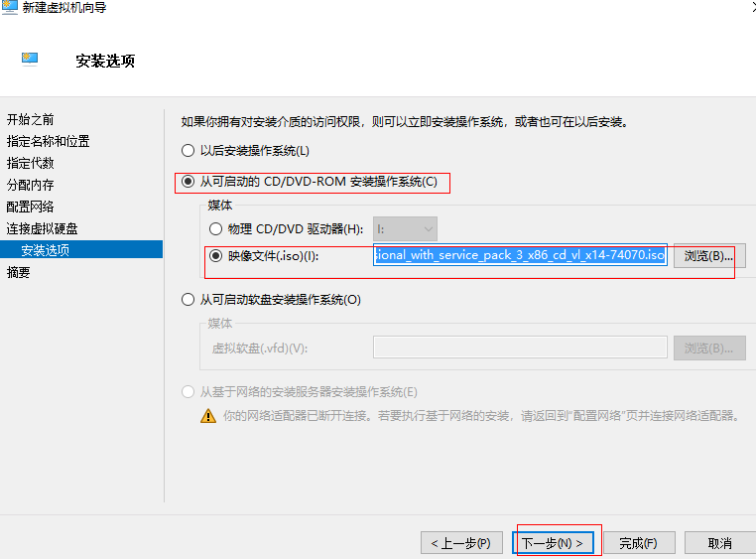The width and height of the screenshot is (756, 559).
Task: Select 以后安装操作系统 radio option
Action: click(189, 151)
